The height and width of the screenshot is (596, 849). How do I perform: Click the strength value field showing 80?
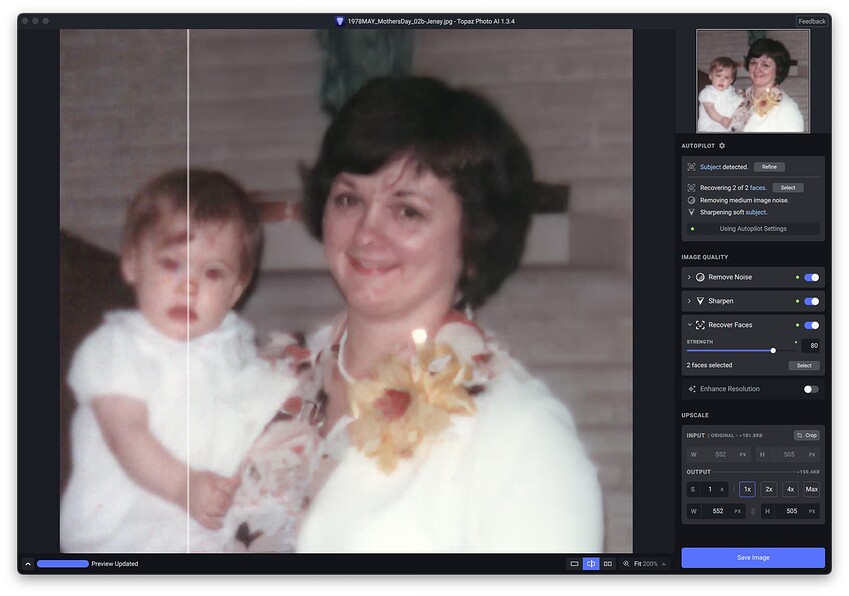point(811,345)
